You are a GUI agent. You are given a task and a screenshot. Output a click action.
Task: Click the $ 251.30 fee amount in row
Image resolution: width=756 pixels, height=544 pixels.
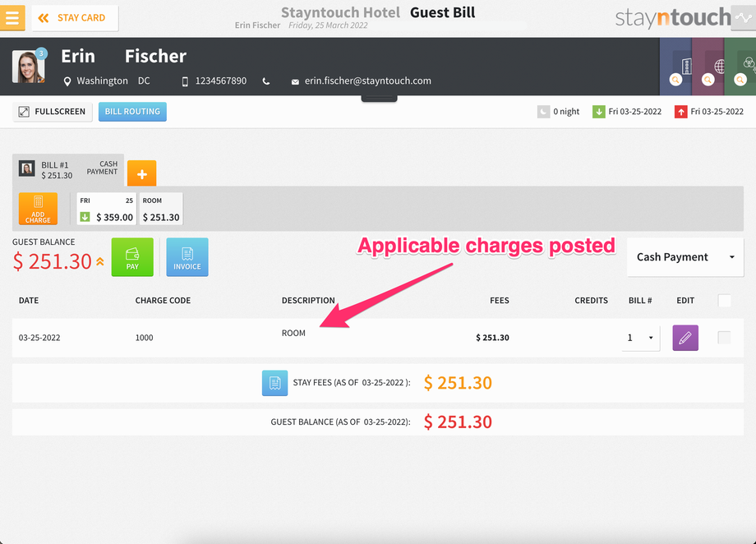[x=492, y=338]
